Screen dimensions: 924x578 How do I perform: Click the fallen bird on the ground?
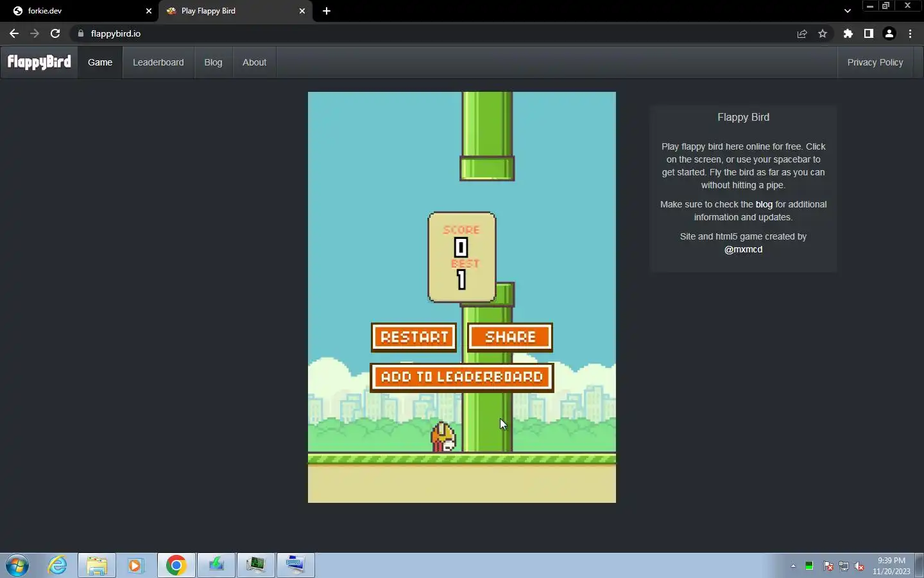(443, 437)
